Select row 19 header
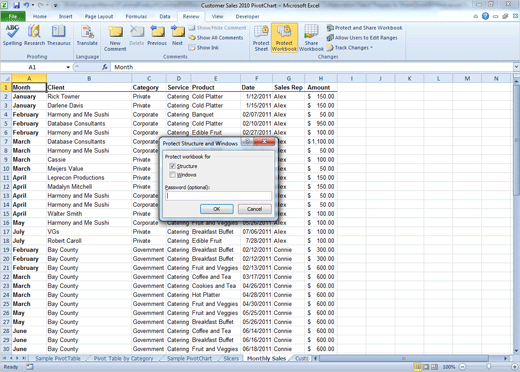 tap(6, 250)
